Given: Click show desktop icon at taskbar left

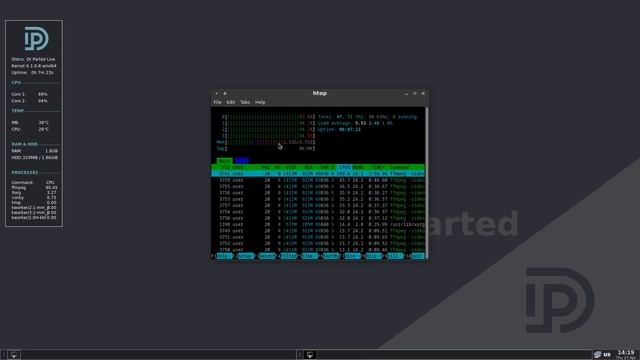Looking at the screenshot, I should tap(13, 355).
